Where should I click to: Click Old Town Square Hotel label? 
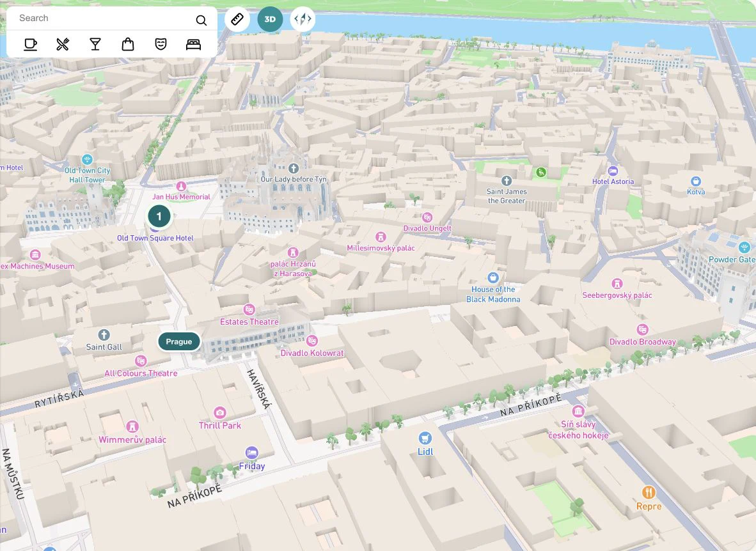click(x=155, y=238)
